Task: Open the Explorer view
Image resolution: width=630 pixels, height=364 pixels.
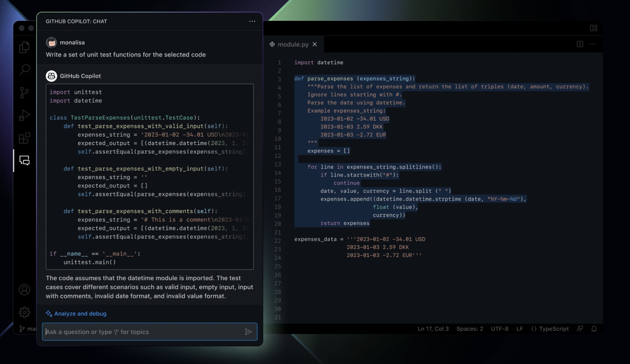Action: (24, 47)
